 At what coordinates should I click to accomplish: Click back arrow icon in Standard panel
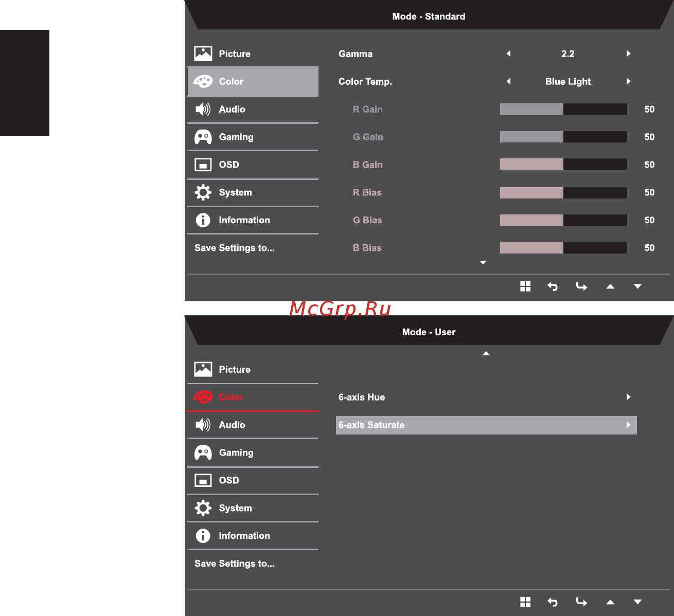click(553, 286)
